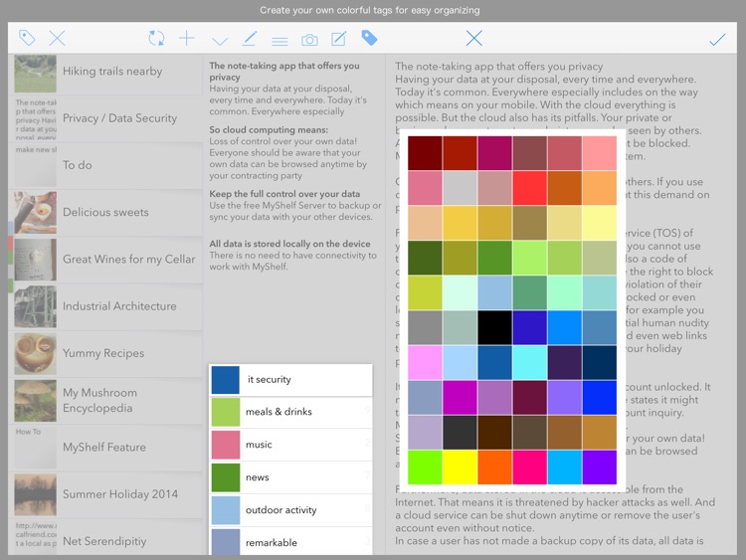
Task: Click the outlined tag icon in the toolbar
Action: click(27, 38)
